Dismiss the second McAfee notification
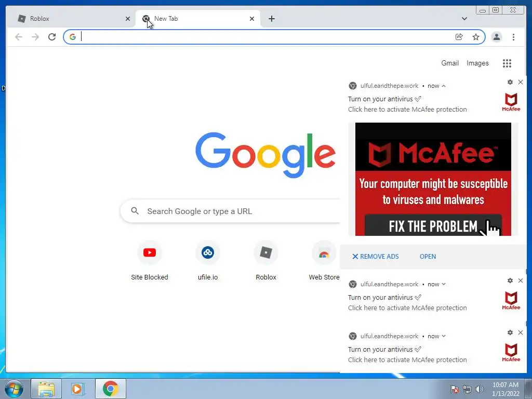This screenshot has height=399, width=532. coord(521,281)
